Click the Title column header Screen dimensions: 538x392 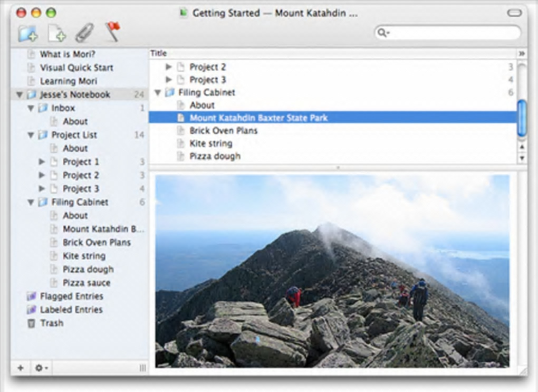pyautogui.click(x=333, y=53)
